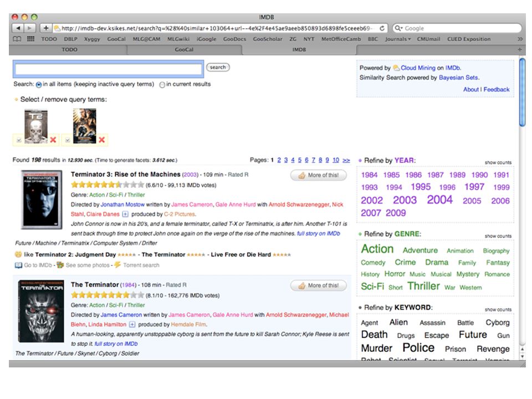Click the search button
This screenshot has height=399, width=532.
218,67
